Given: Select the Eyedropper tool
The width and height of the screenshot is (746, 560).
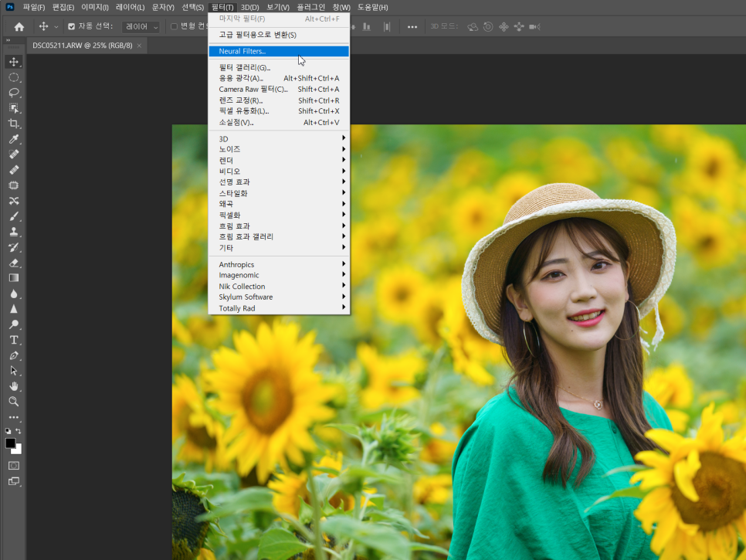Looking at the screenshot, I should click(x=14, y=139).
